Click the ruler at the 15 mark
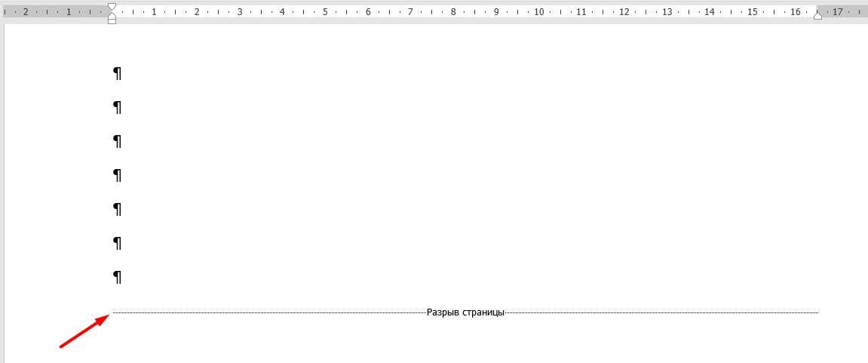 tap(753, 12)
